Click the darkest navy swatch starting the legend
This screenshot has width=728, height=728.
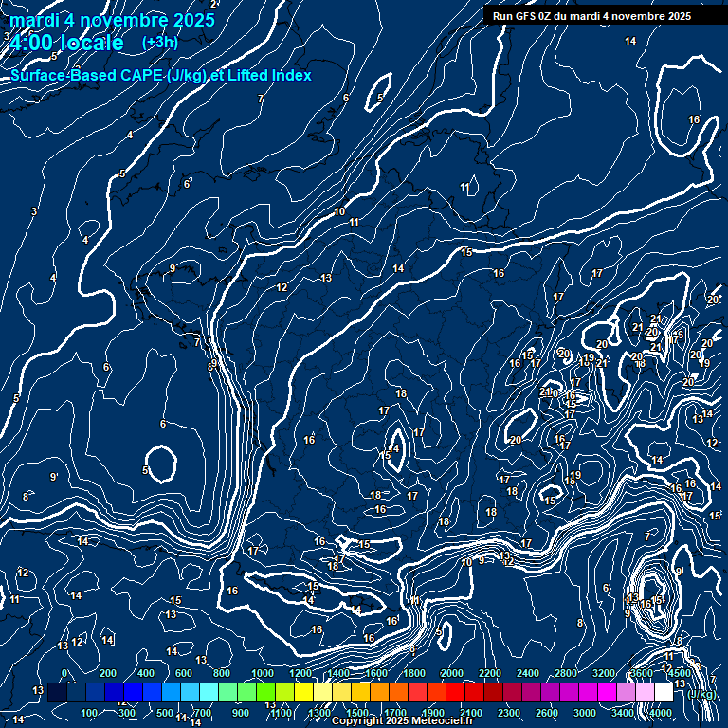coord(57,692)
